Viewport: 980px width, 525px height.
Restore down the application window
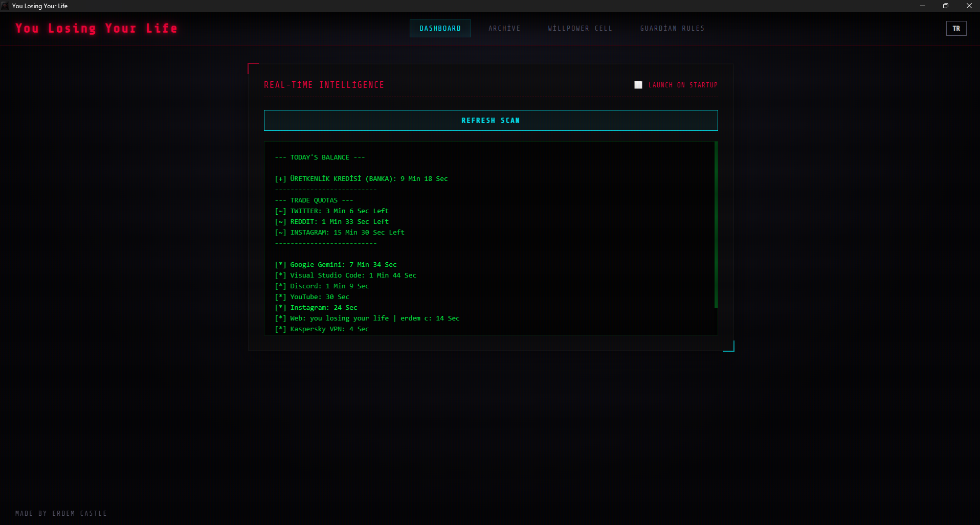tap(945, 6)
